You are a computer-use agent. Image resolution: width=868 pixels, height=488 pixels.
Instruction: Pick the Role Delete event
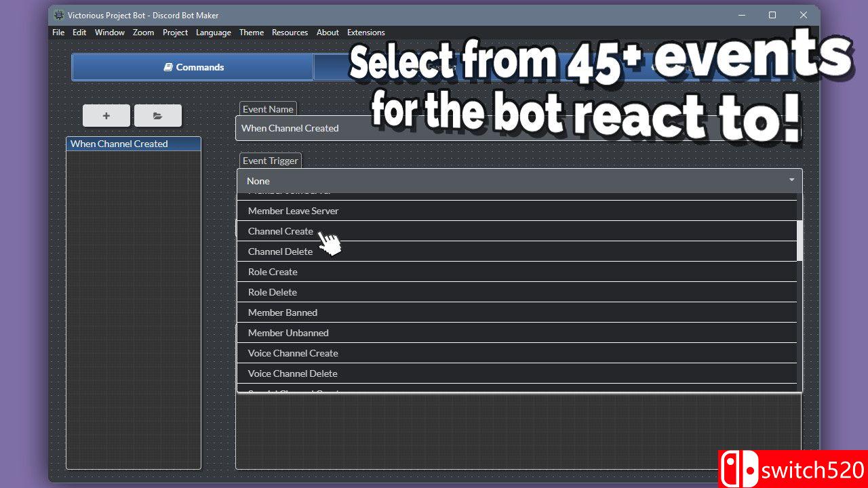(273, 292)
